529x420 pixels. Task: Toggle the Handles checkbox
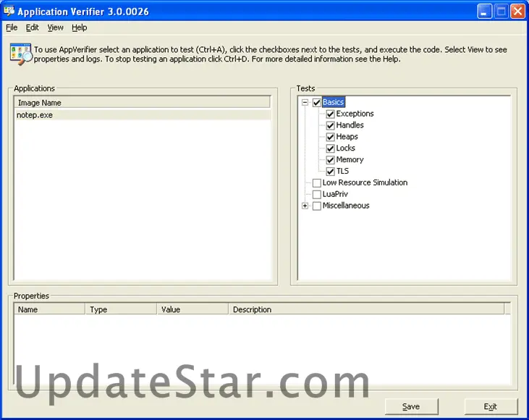tap(330, 125)
